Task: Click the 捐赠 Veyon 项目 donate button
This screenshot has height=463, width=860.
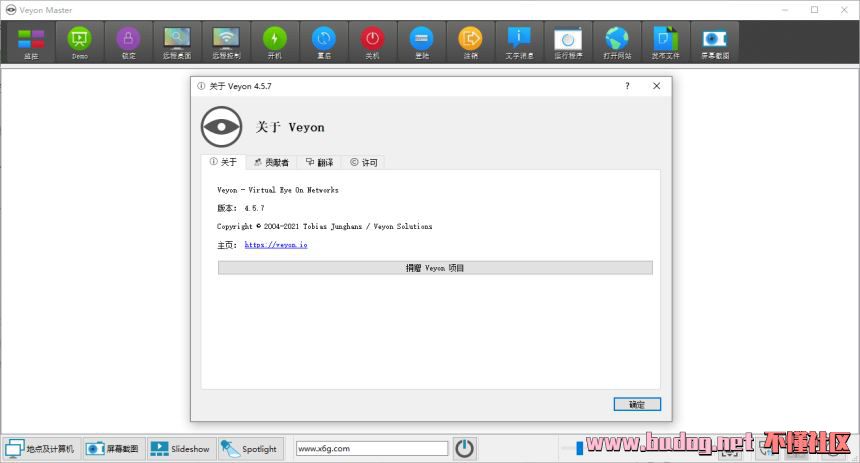Action: (x=435, y=268)
